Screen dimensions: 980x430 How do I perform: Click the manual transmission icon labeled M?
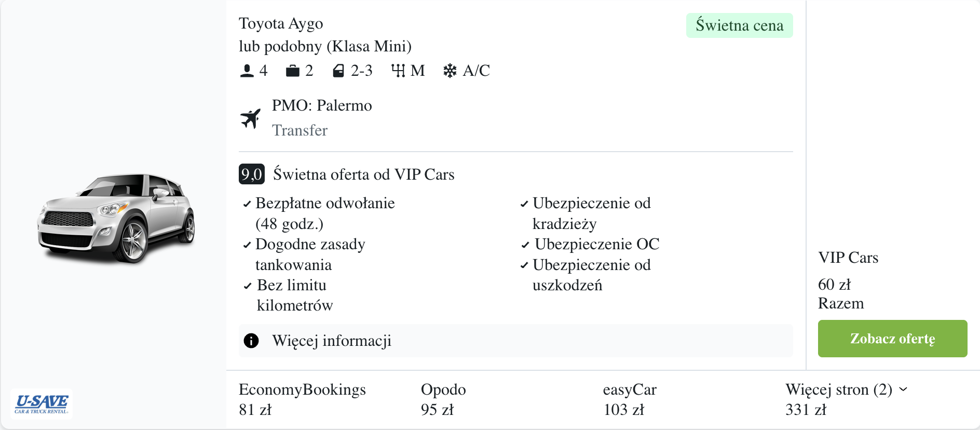398,70
